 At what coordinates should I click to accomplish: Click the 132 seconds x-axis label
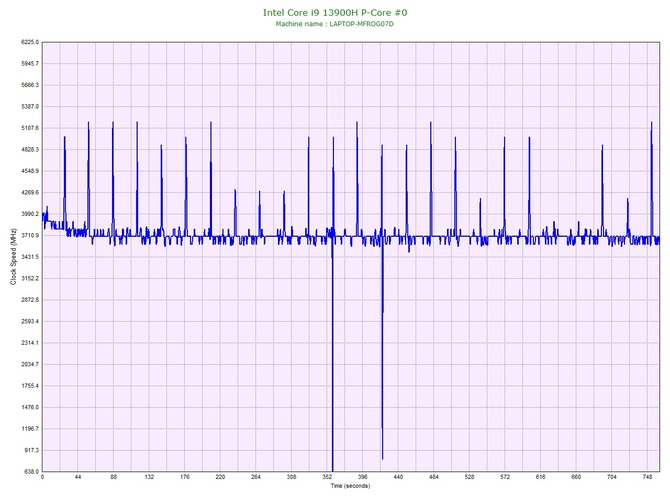149,477
